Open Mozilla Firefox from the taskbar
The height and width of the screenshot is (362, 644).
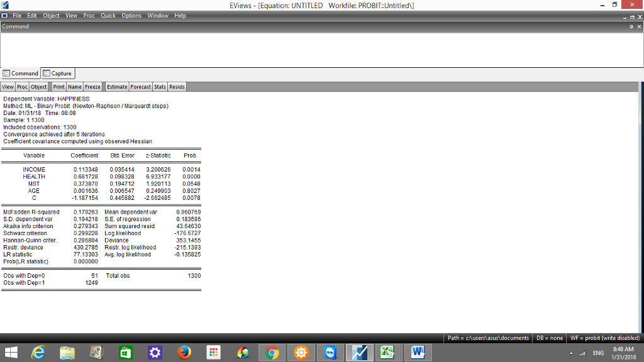[184, 352]
